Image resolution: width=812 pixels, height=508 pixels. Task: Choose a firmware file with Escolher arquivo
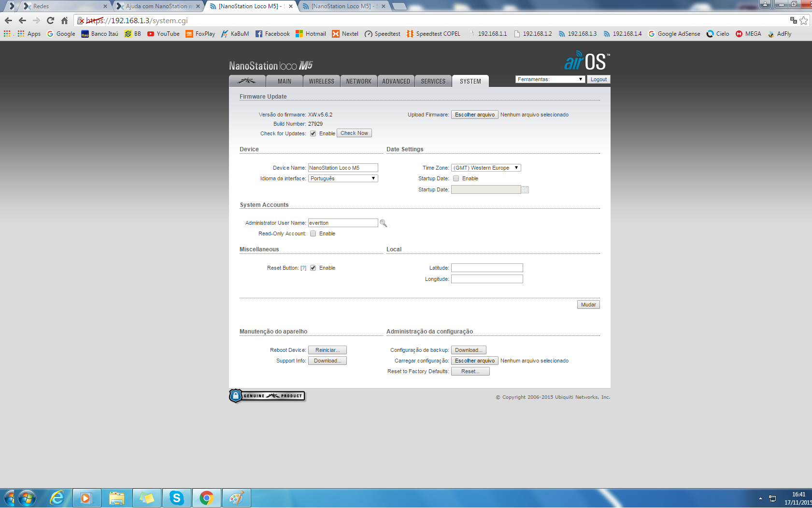pyautogui.click(x=475, y=115)
